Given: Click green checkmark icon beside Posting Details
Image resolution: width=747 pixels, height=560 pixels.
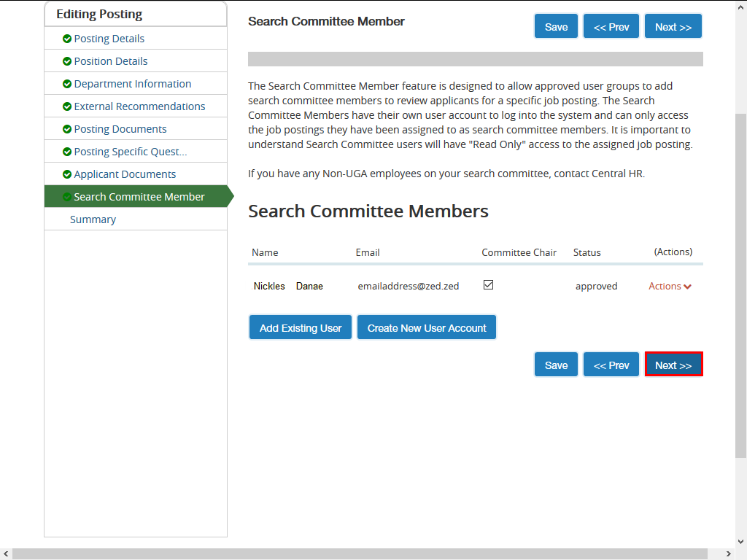Looking at the screenshot, I should point(67,39).
